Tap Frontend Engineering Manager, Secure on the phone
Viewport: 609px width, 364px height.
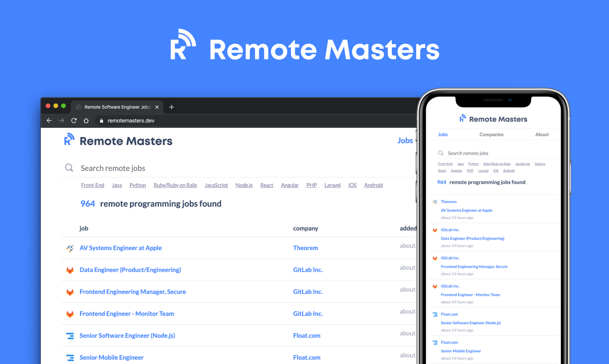[x=474, y=266]
